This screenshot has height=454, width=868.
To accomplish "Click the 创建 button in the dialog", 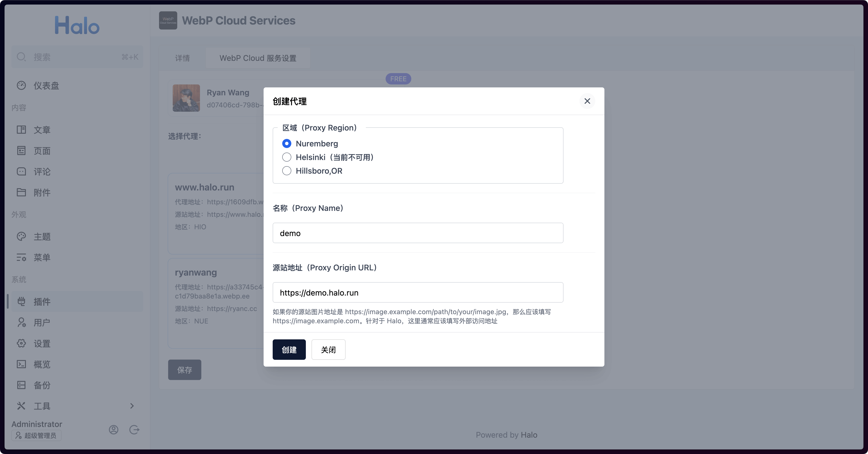I will (289, 350).
